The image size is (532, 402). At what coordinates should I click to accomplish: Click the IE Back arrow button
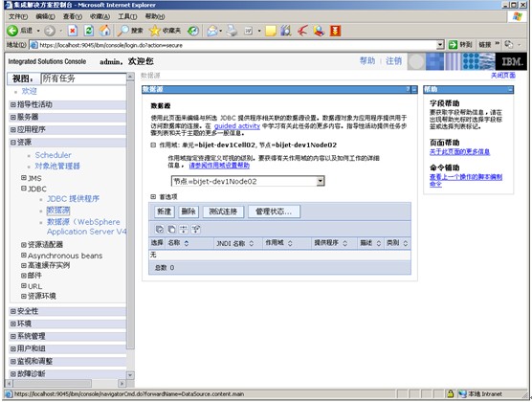click(x=12, y=31)
